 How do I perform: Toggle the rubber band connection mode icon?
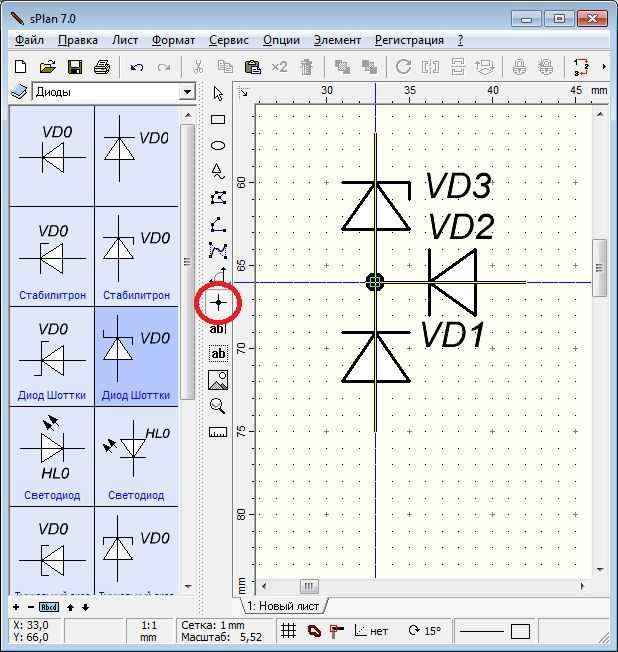tap(314, 631)
